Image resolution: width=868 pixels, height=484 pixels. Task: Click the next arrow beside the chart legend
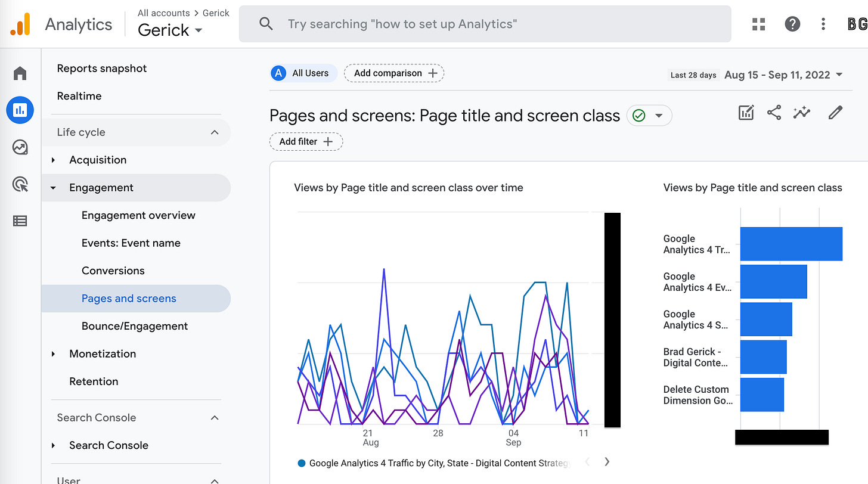pyautogui.click(x=607, y=461)
